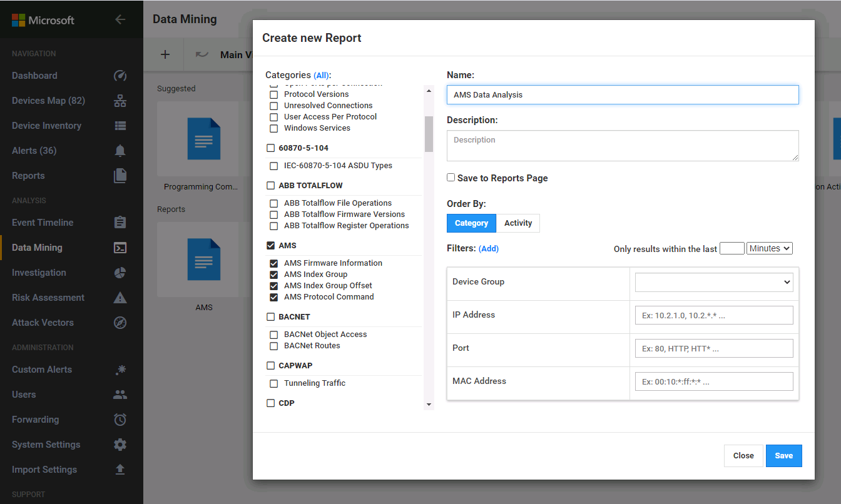Check the CAPWAP category checkbox
This screenshot has width=841, height=504.
pos(271,366)
